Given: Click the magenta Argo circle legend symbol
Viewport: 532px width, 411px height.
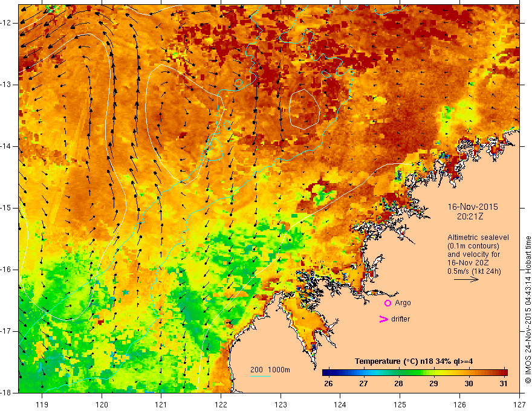Looking at the screenshot, I should pyautogui.click(x=388, y=303).
